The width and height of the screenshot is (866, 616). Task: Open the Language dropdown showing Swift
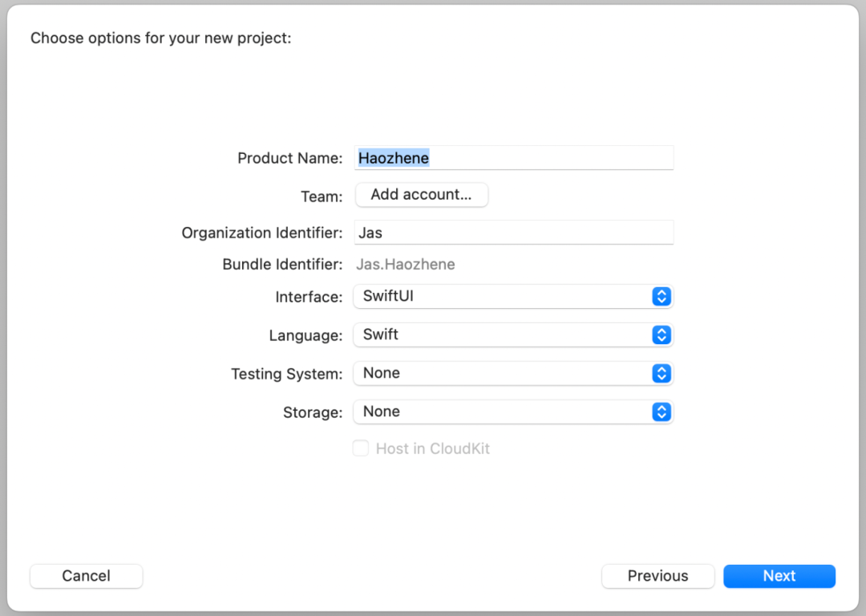point(513,334)
